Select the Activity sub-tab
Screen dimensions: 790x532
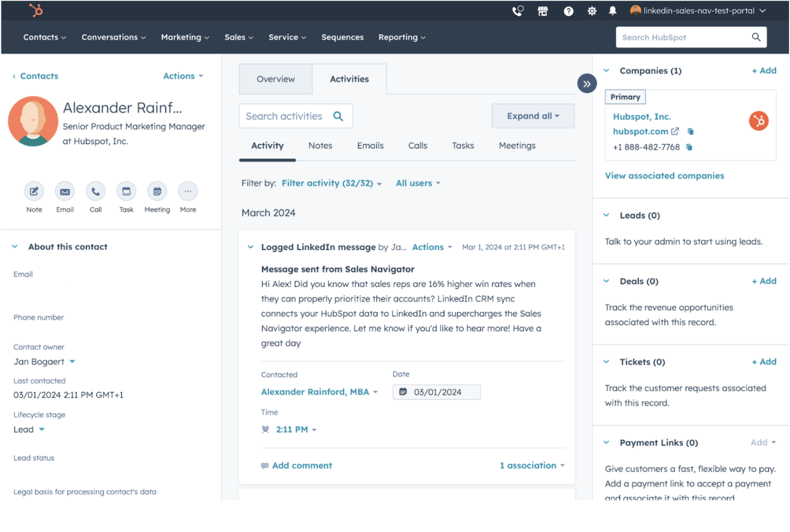click(x=267, y=146)
